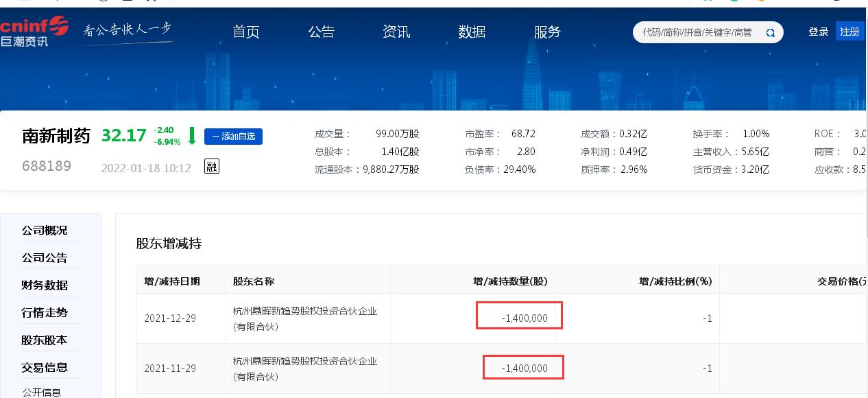Click the 添加自选 button

(x=233, y=137)
